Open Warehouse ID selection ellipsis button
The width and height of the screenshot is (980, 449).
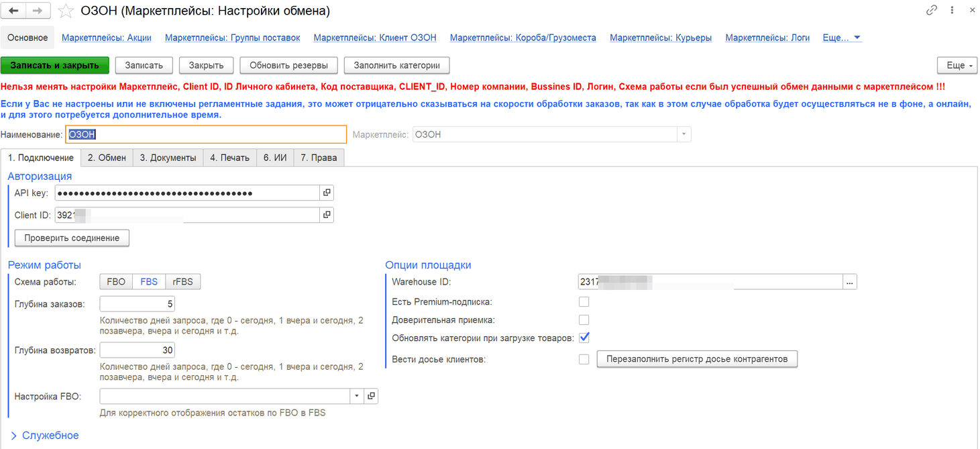click(850, 282)
